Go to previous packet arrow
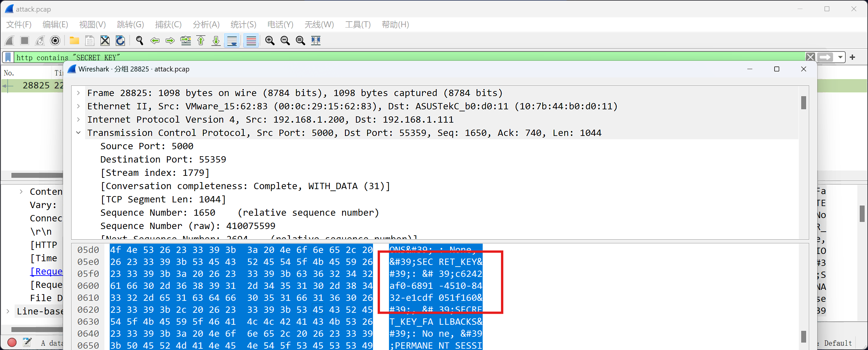 155,41
